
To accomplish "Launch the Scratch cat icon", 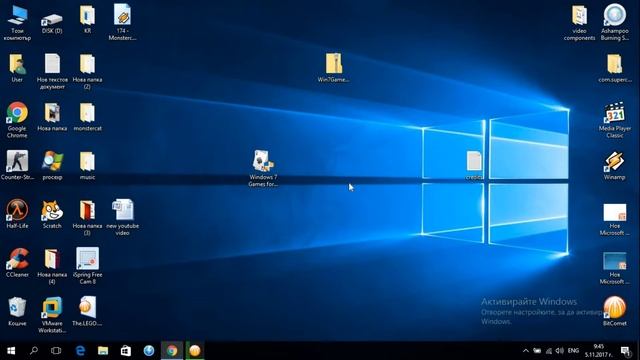I will (x=52, y=214).
